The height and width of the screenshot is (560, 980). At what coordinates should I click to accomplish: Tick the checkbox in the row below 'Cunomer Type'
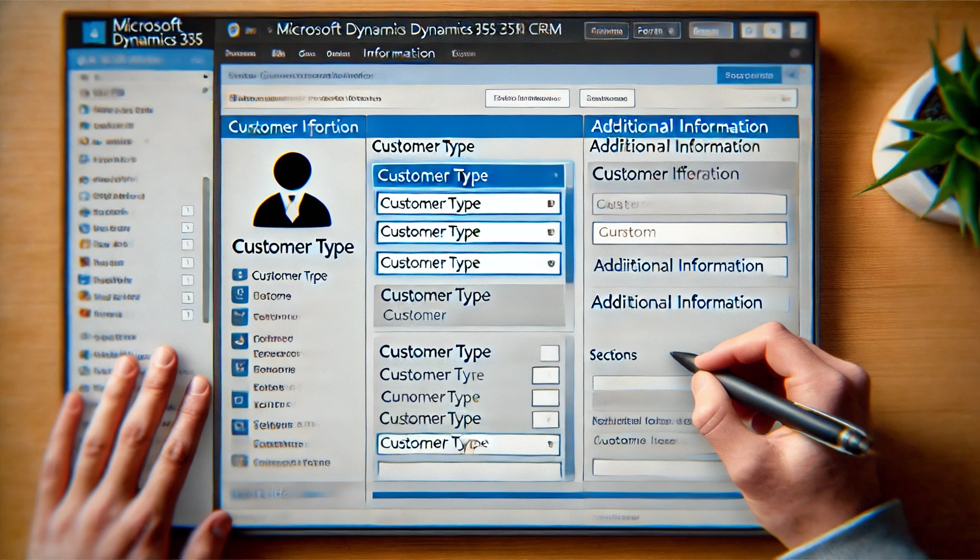tap(546, 419)
